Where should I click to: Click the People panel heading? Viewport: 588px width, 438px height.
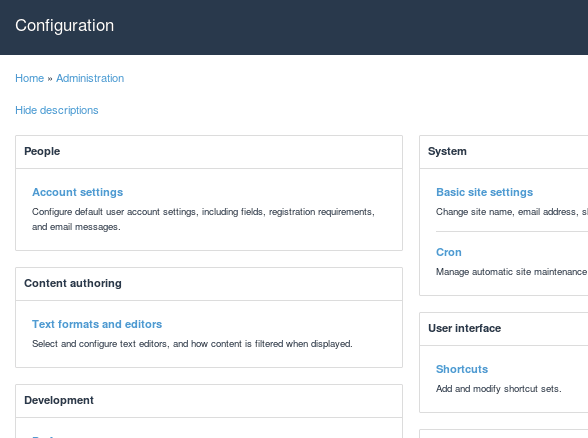click(42, 151)
